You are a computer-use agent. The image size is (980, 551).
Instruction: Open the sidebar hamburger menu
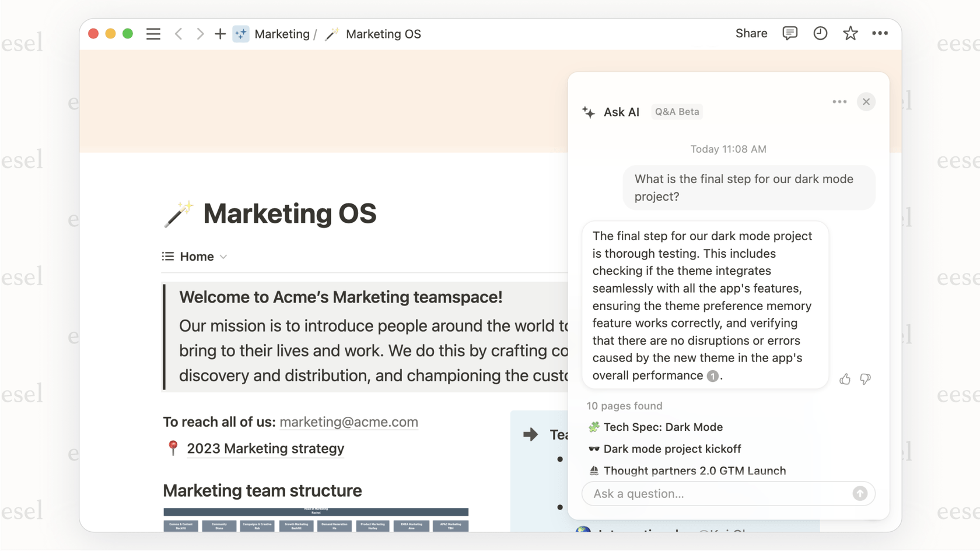coord(153,33)
